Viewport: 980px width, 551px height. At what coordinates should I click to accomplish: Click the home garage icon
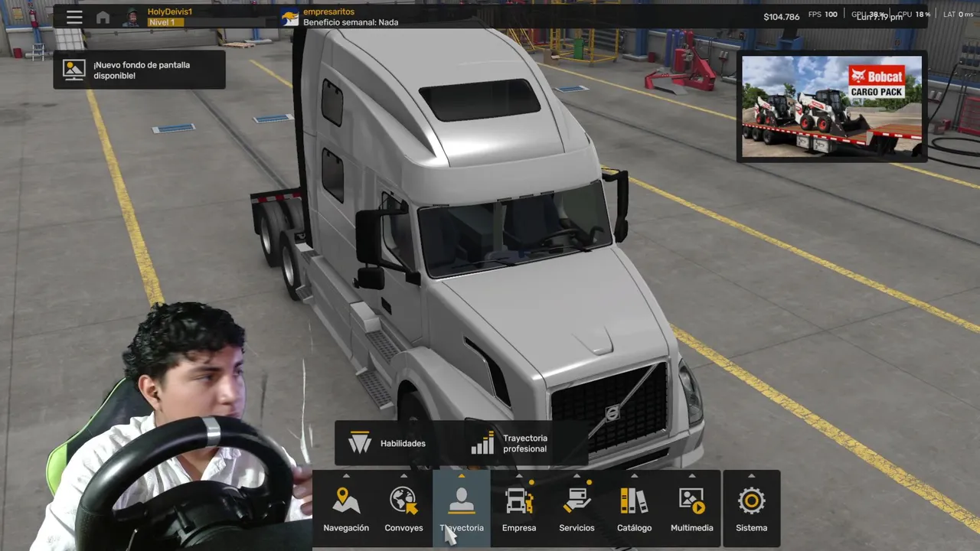click(103, 17)
